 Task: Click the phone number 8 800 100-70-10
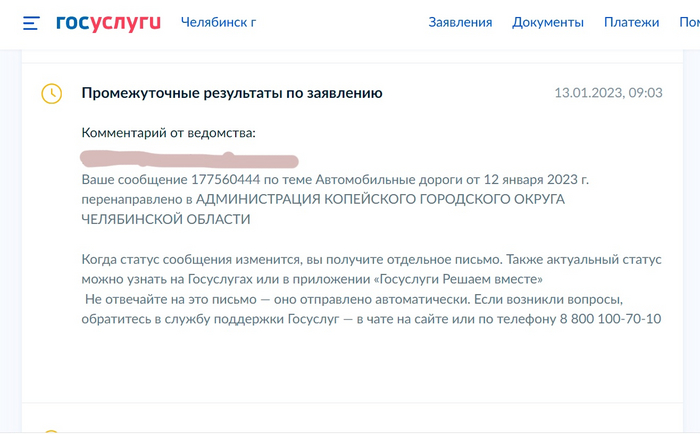pyautogui.click(x=612, y=319)
